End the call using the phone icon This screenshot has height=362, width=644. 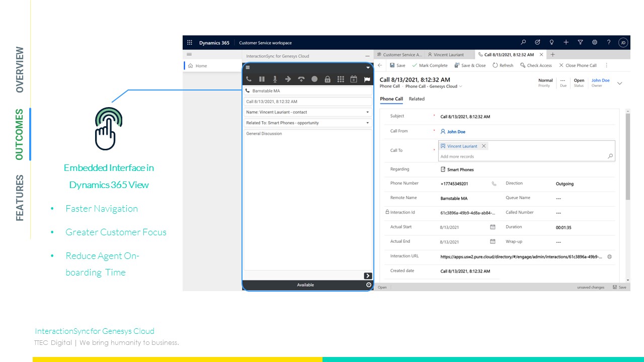[x=248, y=79]
